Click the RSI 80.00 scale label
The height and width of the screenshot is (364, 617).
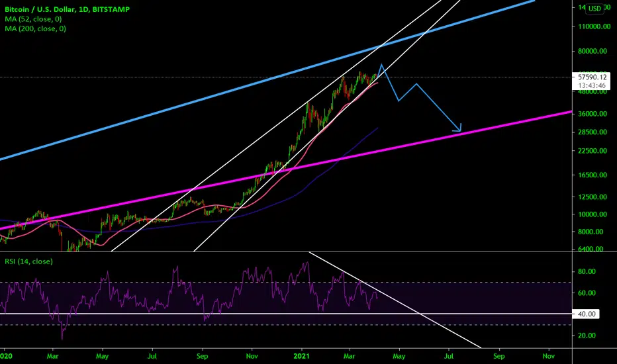[587, 271]
